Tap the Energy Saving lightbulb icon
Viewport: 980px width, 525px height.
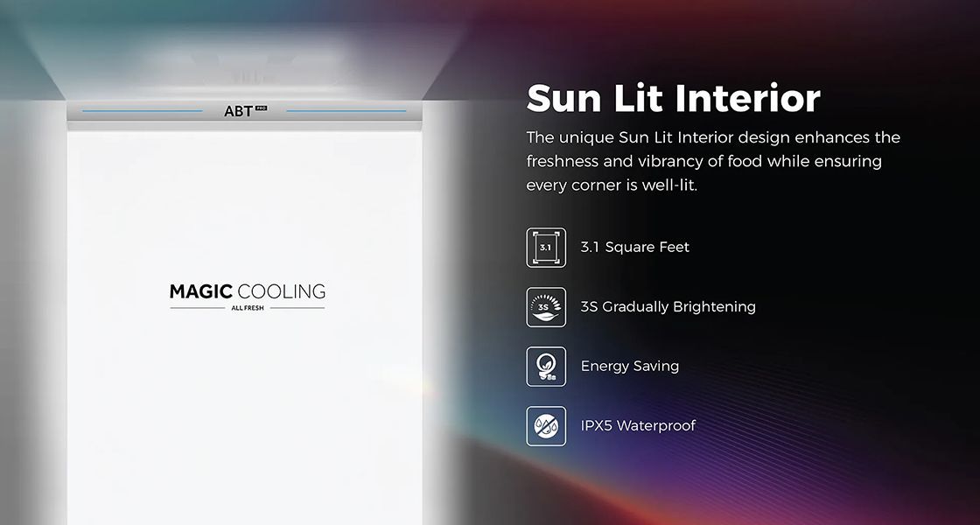click(x=546, y=367)
